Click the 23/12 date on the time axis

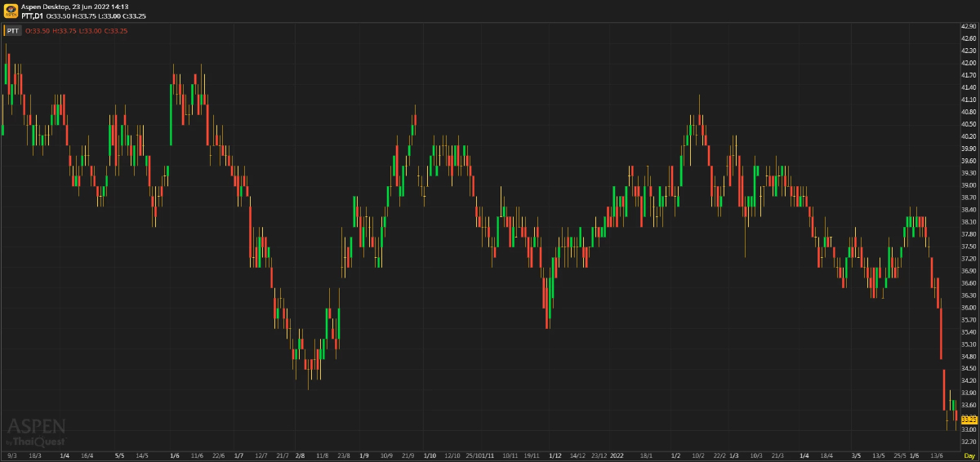point(599,455)
